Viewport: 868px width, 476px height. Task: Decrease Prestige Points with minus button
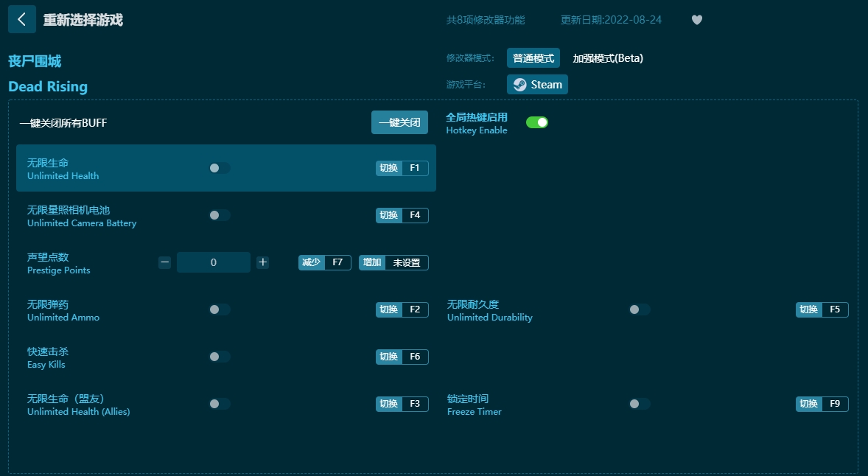164,262
